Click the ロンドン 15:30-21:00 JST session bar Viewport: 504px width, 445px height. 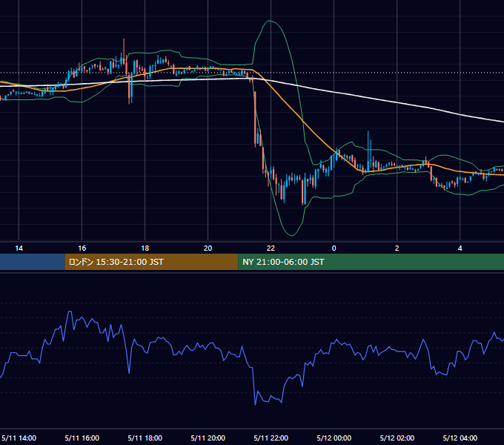click(151, 262)
